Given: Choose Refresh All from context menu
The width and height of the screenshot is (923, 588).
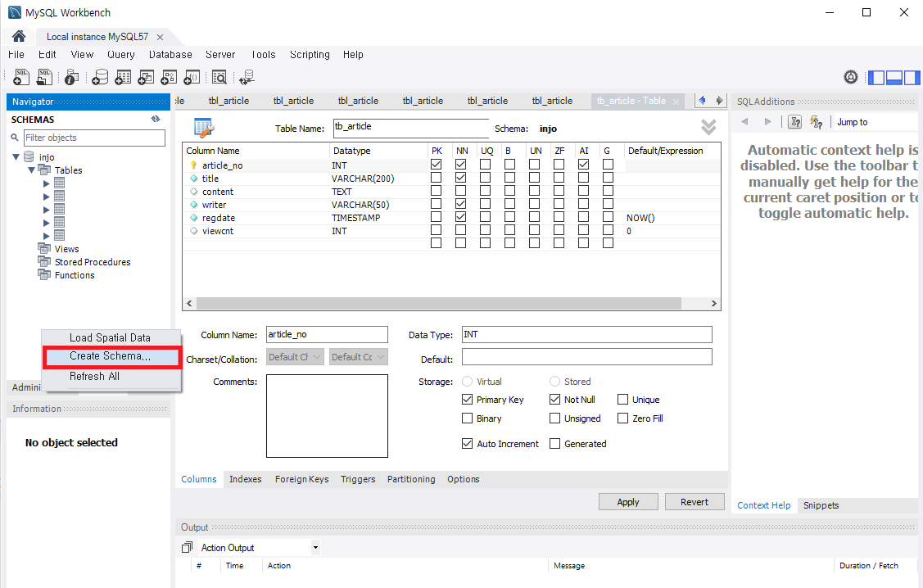Looking at the screenshot, I should click(94, 376).
